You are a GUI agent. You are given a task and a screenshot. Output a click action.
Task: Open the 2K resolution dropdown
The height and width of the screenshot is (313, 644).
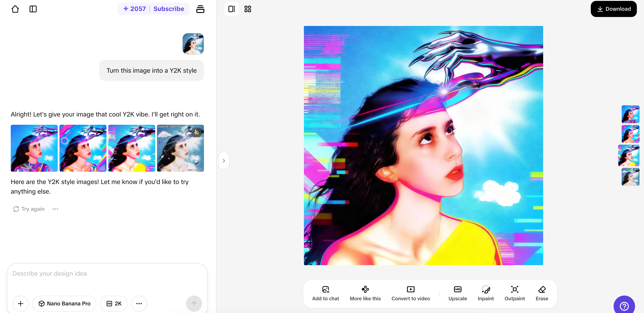pos(114,303)
